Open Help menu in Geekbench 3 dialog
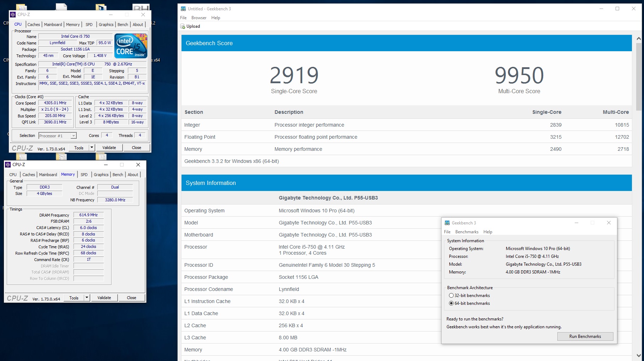This screenshot has width=644, height=361. [x=488, y=232]
